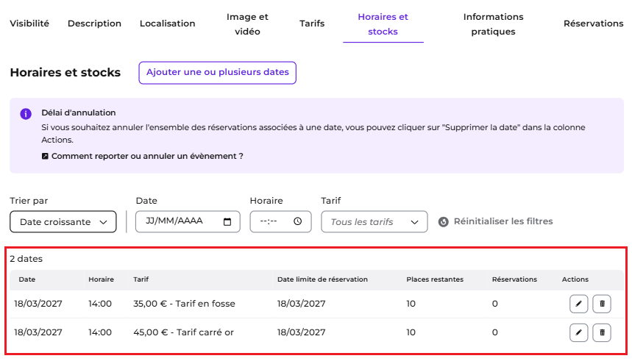Open the clock picker in Horaire field
This screenshot has width=632, height=364.
(298, 221)
